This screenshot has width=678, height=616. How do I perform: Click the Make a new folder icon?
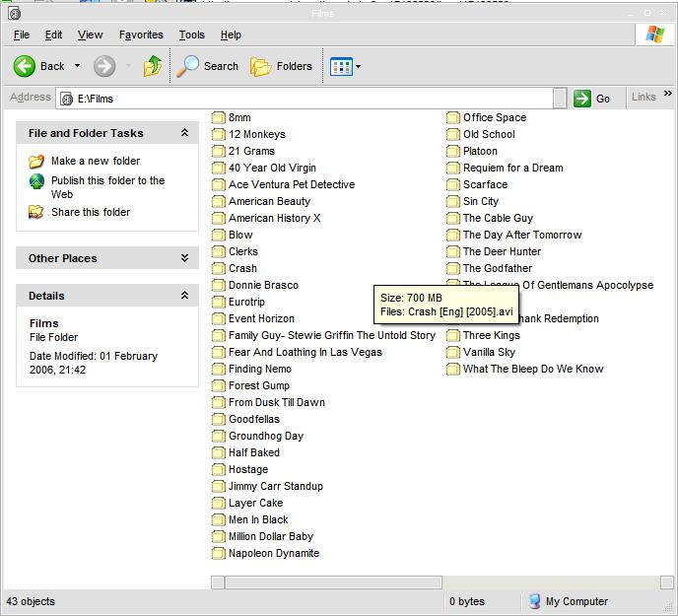[x=36, y=161]
